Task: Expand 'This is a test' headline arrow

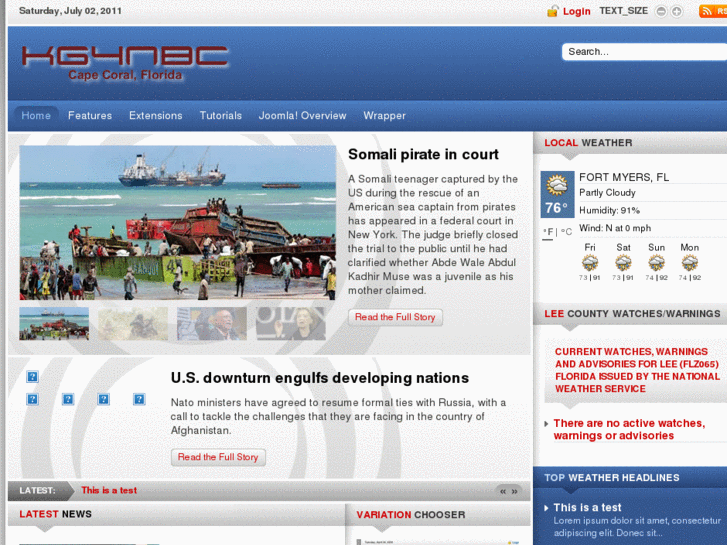Action: coord(547,508)
